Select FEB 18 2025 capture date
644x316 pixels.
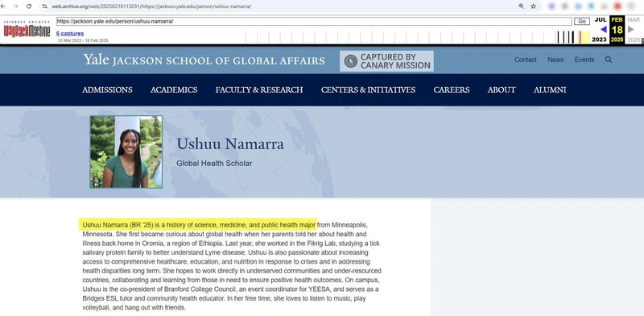point(617,30)
